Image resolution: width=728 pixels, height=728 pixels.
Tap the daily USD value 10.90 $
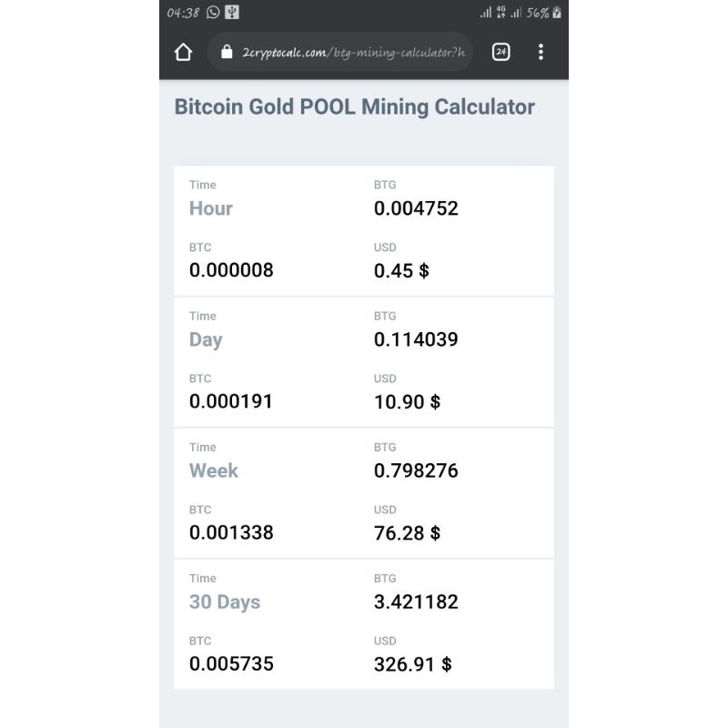click(407, 401)
